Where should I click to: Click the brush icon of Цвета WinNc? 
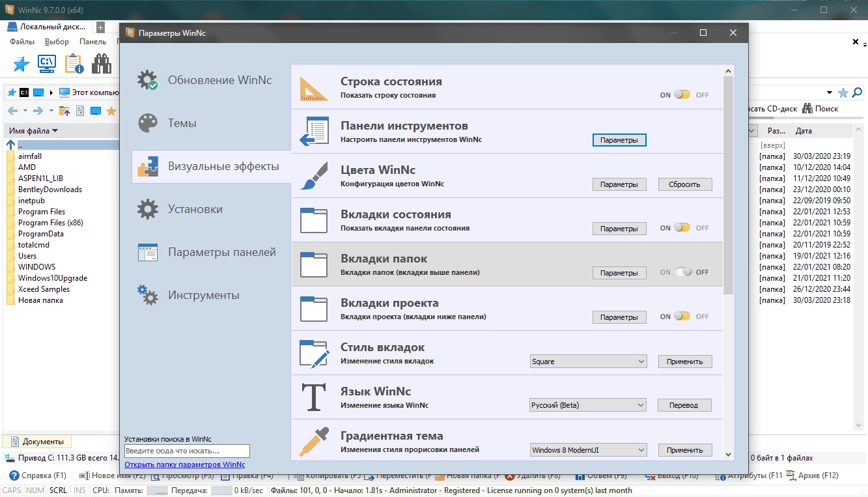(314, 177)
